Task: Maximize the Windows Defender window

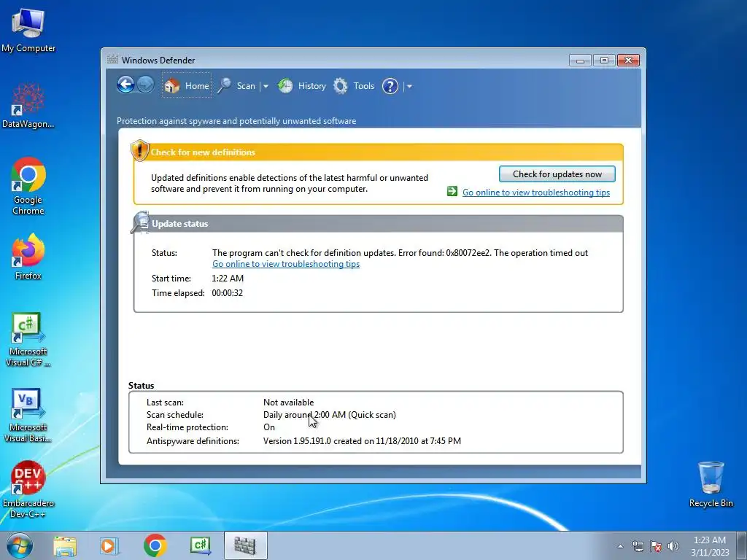Action: (x=604, y=61)
